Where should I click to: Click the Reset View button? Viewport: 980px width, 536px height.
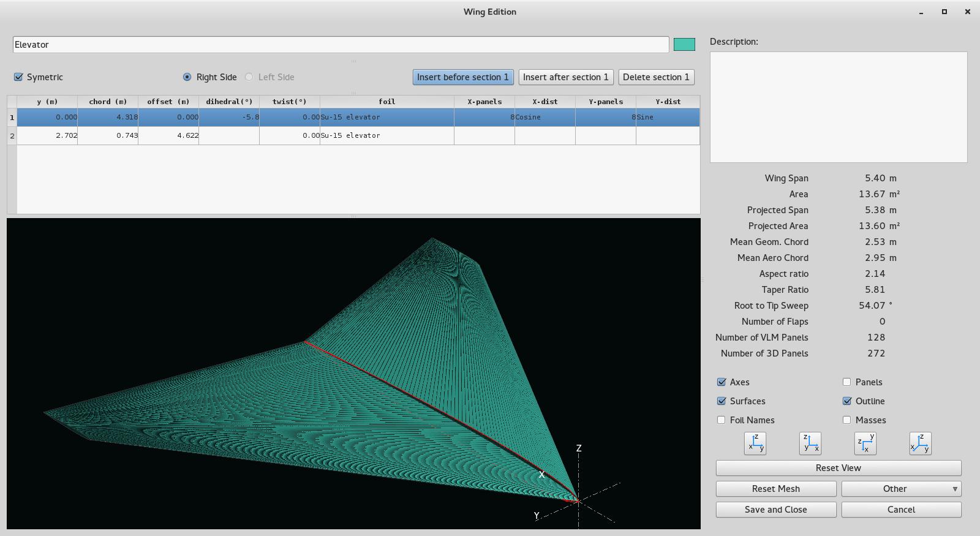[839, 468]
